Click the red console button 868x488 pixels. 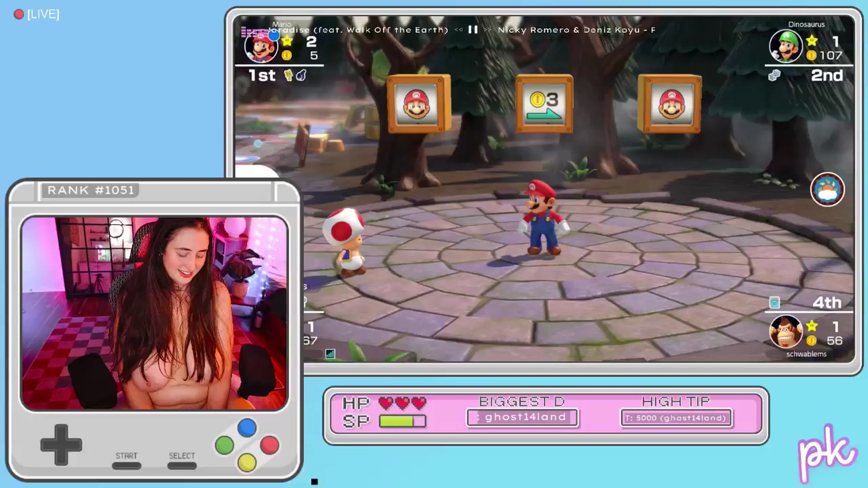point(269,445)
